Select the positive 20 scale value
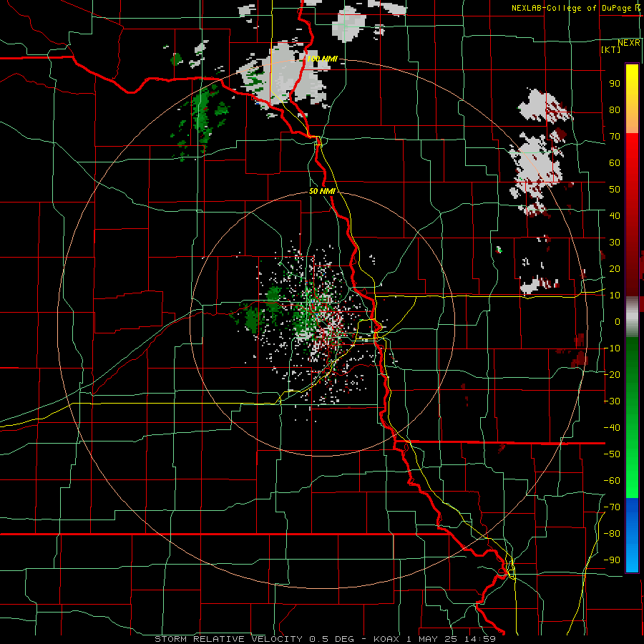Screen dimensions: 644x644 615,269
